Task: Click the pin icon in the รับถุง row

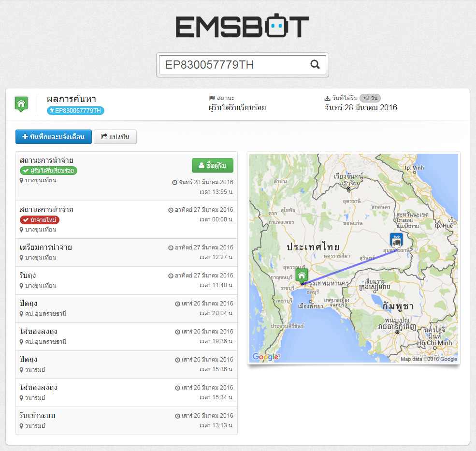Action: point(21,286)
